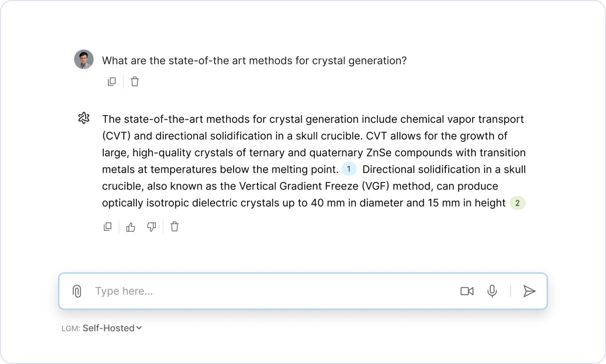
Task: Open citation reference 2
Action: 518,203
